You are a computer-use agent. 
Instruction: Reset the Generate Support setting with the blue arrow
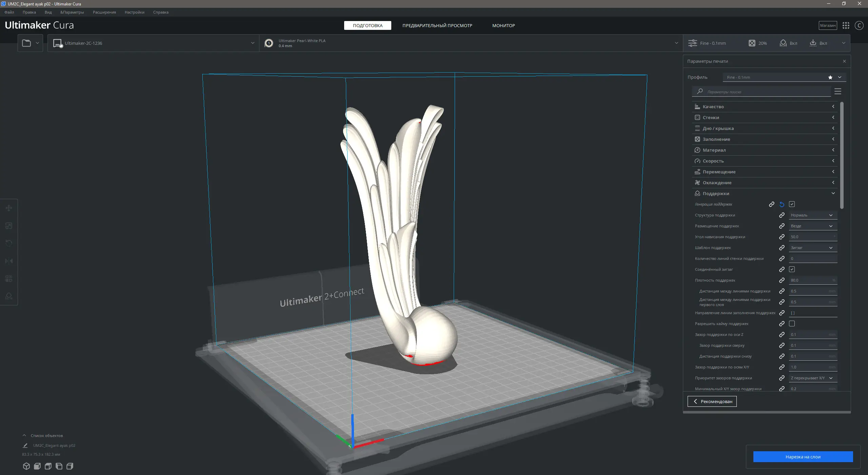click(x=782, y=204)
